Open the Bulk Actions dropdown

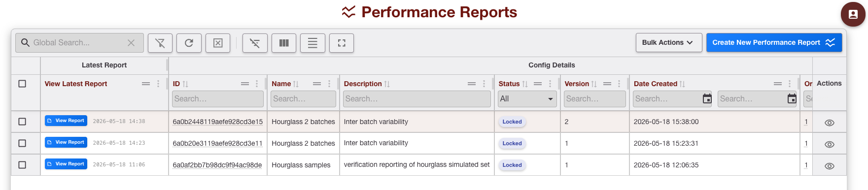click(x=668, y=42)
